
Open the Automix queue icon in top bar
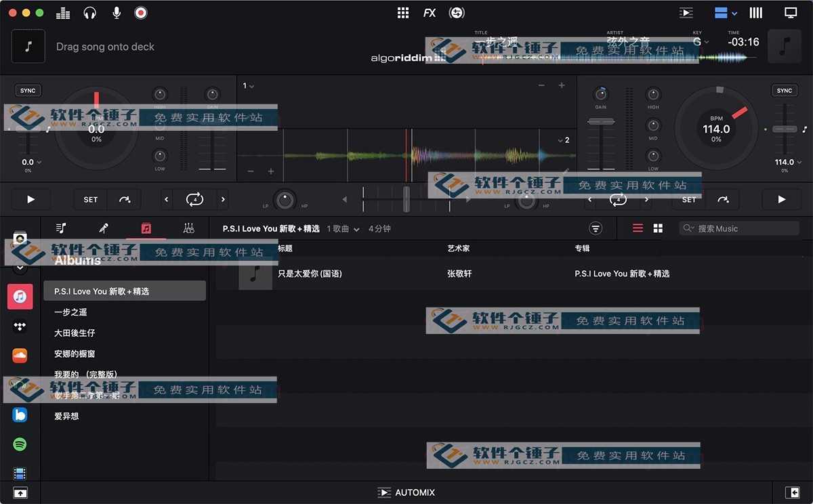click(686, 12)
